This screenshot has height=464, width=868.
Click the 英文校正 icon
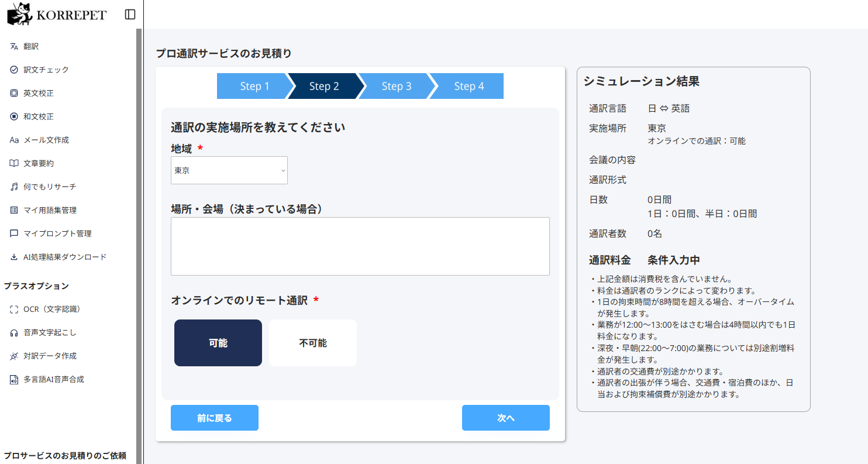point(14,93)
